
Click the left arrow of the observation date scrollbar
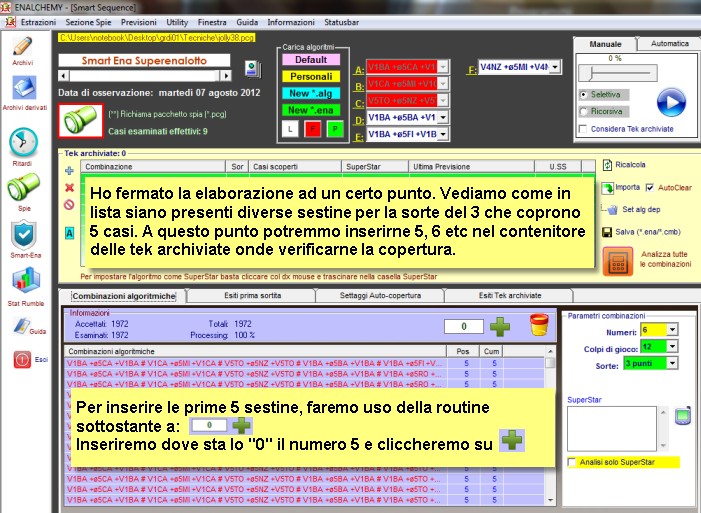pyautogui.click(x=63, y=76)
